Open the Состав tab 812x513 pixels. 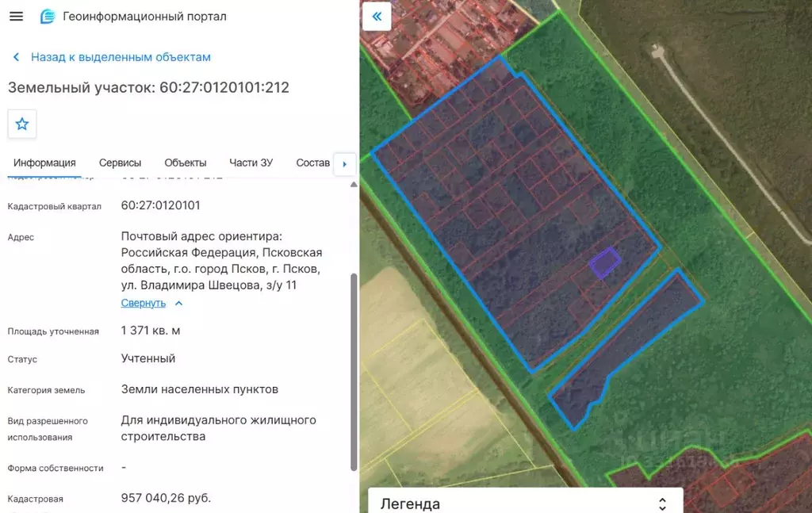[312, 163]
